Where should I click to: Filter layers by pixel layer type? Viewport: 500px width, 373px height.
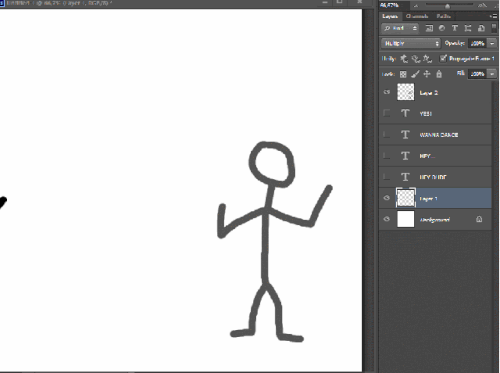point(429,28)
